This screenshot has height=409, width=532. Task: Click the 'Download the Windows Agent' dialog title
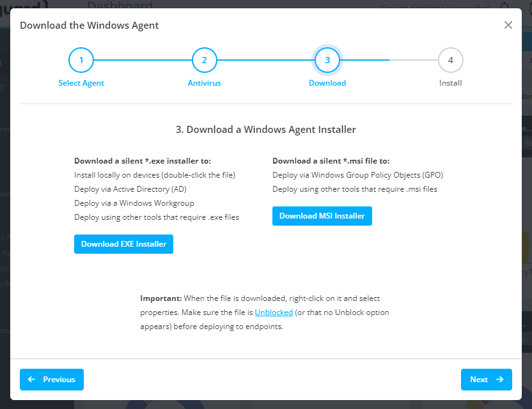click(90, 26)
